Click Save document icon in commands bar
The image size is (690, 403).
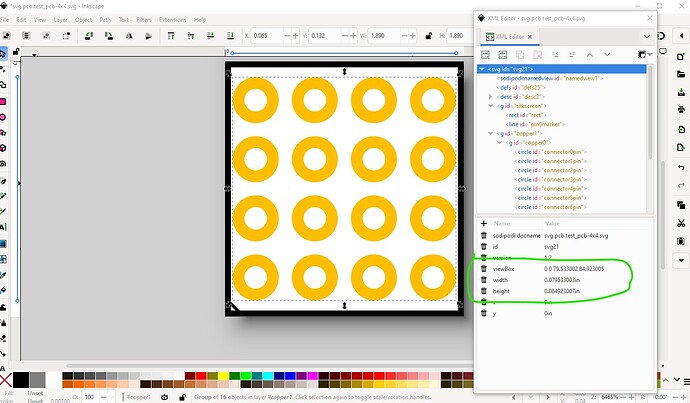(x=681, y=92)
